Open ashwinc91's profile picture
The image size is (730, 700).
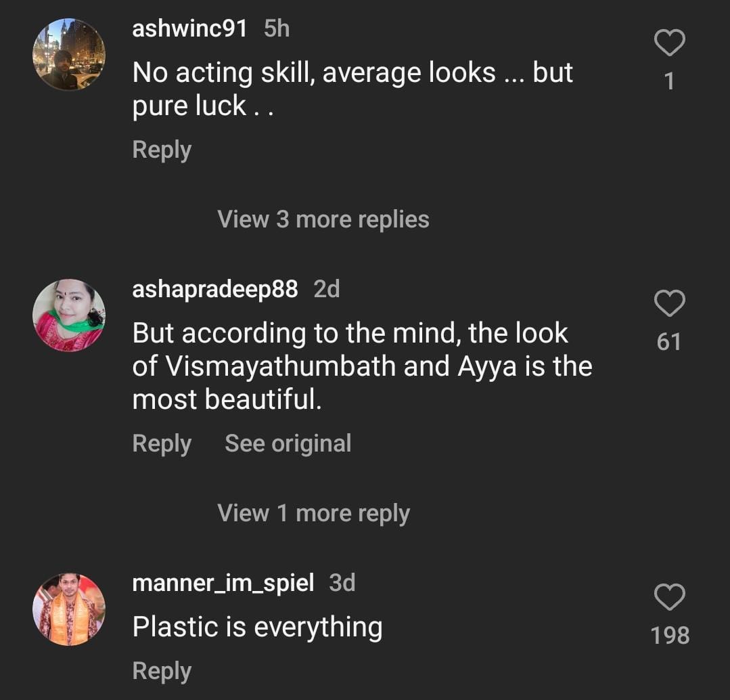[x=69, y=54]
